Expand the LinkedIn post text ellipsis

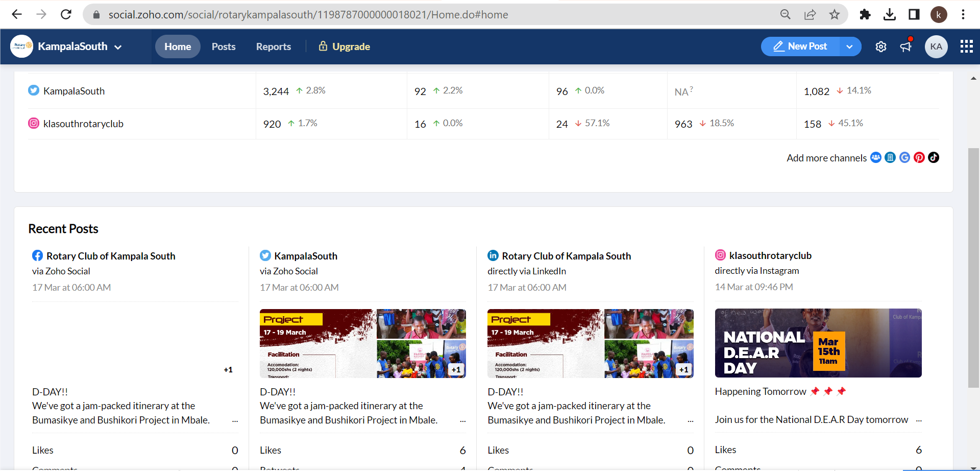coord(690,421)
